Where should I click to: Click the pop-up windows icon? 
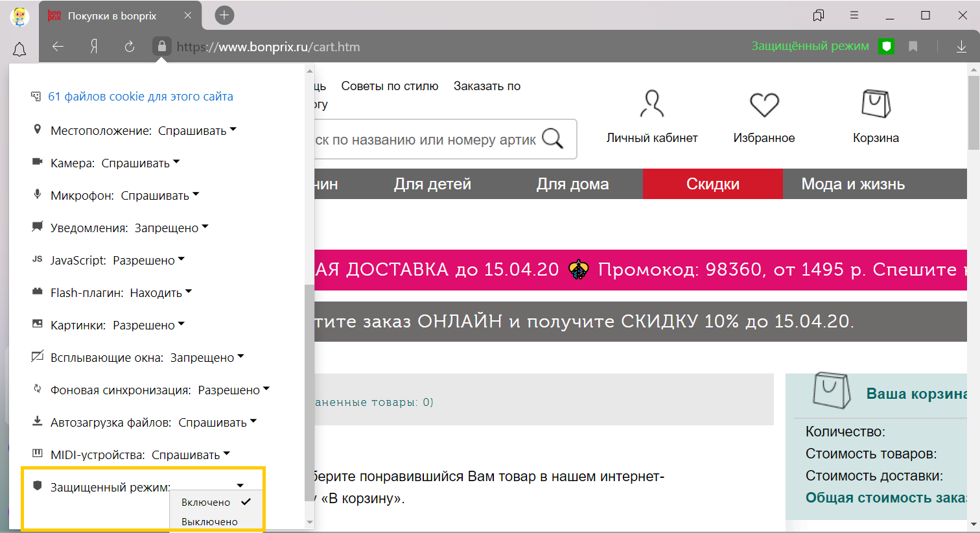click(38, 357)
